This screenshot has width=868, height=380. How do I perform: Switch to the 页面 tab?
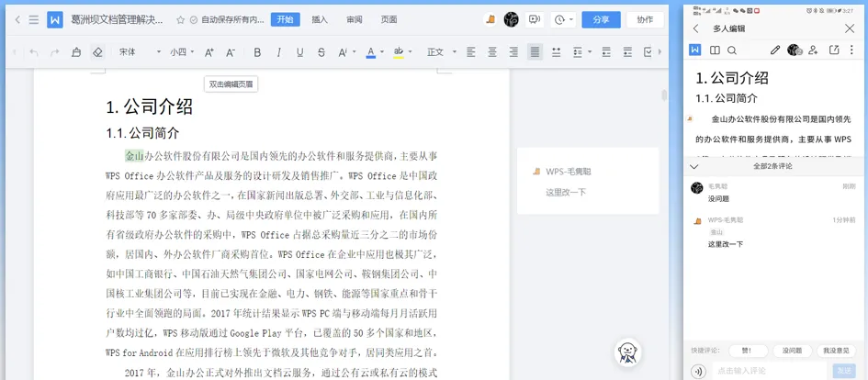tap(389, 20)
